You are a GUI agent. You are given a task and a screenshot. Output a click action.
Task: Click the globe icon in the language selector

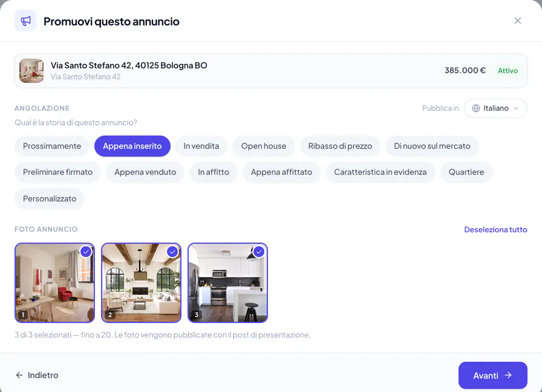476,108
